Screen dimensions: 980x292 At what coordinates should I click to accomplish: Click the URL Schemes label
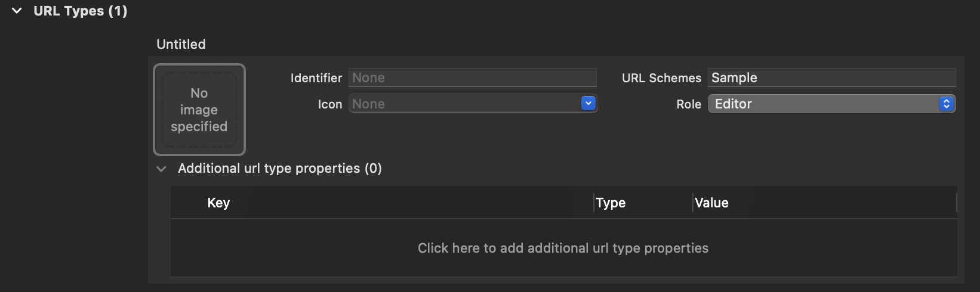coord(661,78)
